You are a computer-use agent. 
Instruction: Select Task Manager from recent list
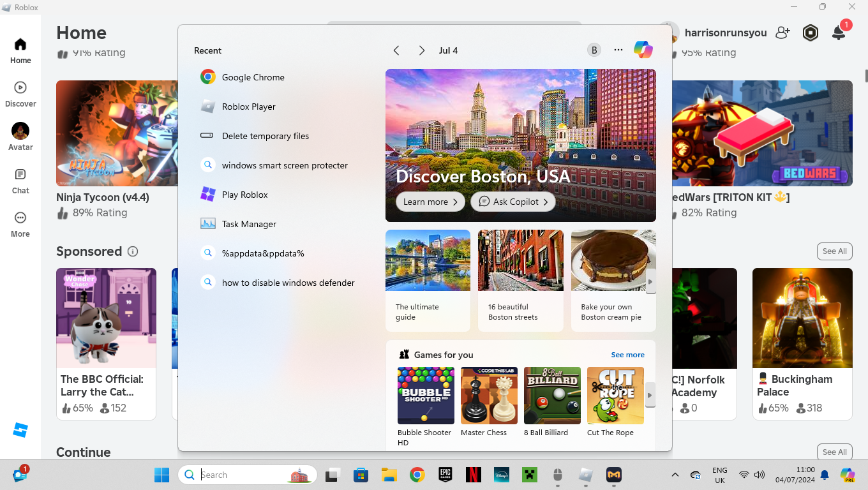(x=249, y=224)
